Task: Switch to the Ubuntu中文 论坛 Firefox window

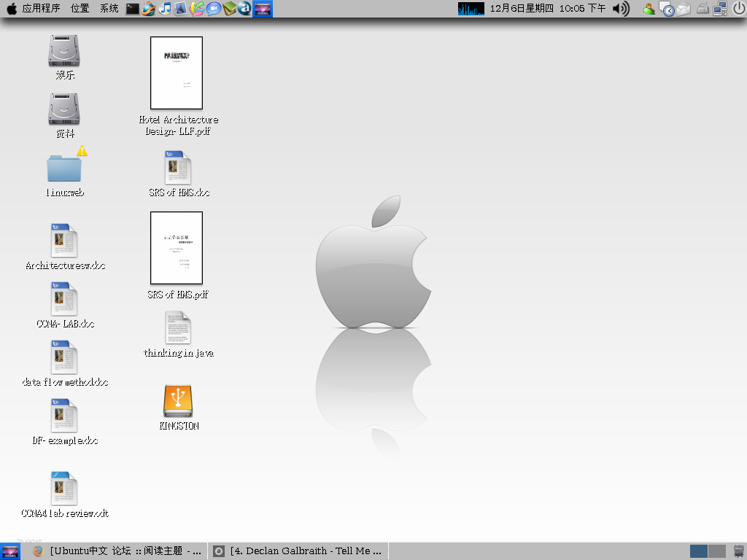Action: (117, 551)
